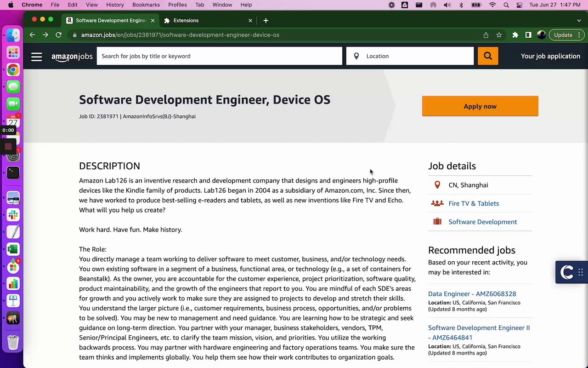This screenshot has width=588, height=368.
Task: Bookmark this page with the star icon
Action: point(499,35)
